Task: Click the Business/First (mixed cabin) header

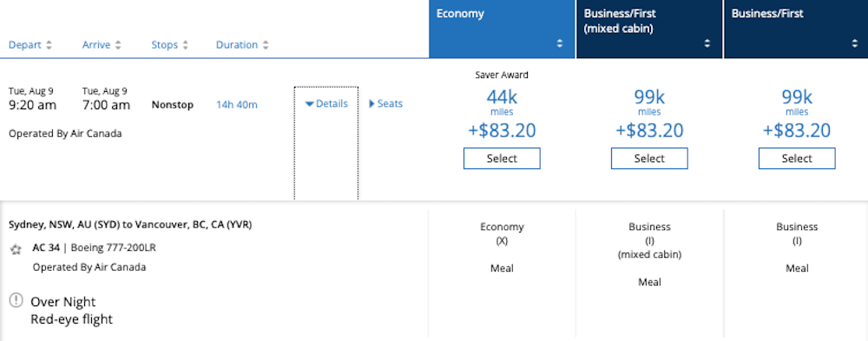Action: coord(649,30)
